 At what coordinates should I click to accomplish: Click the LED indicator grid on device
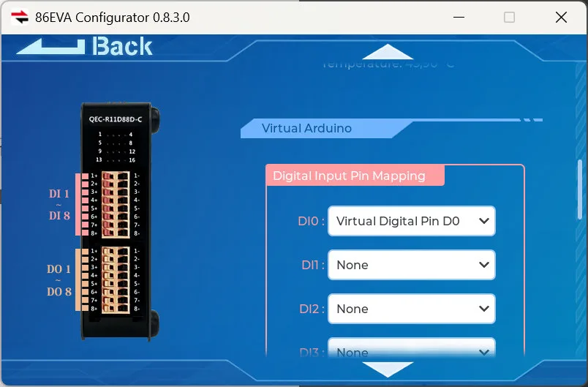click(116, 146)
